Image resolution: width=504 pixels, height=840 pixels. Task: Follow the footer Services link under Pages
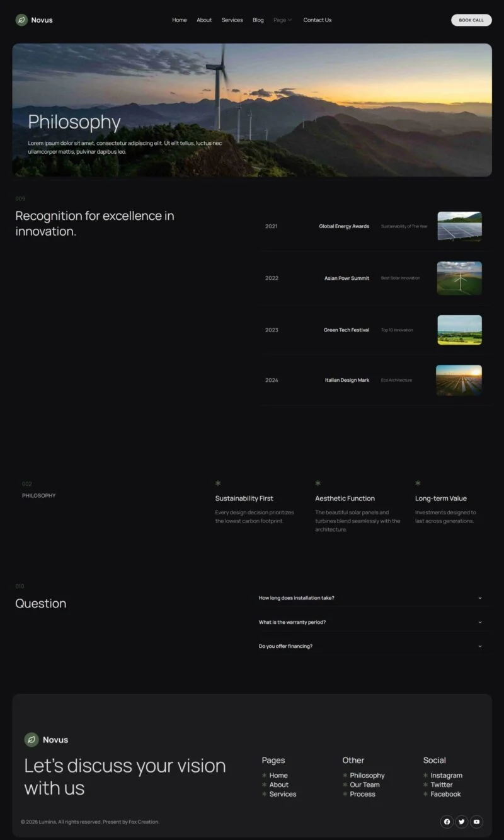point(283,794)
